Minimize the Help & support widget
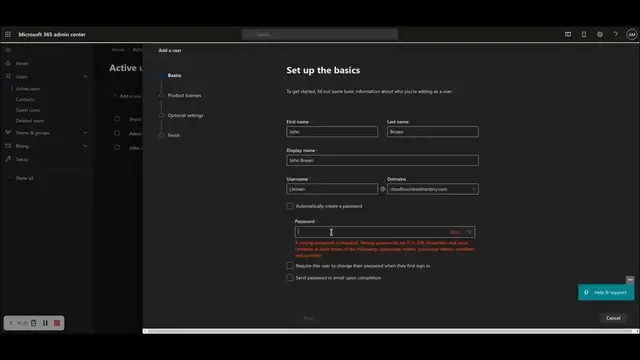 pos(630,280)
